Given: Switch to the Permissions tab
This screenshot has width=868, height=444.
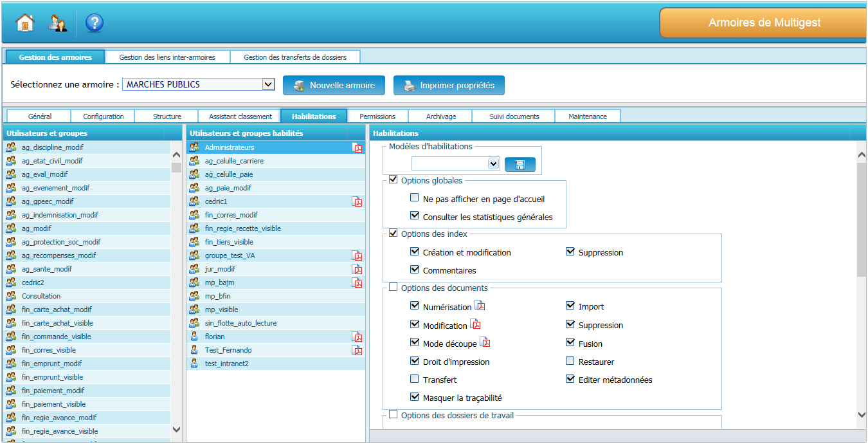Looking at the screenshot, I should click(x=377, y=116).
